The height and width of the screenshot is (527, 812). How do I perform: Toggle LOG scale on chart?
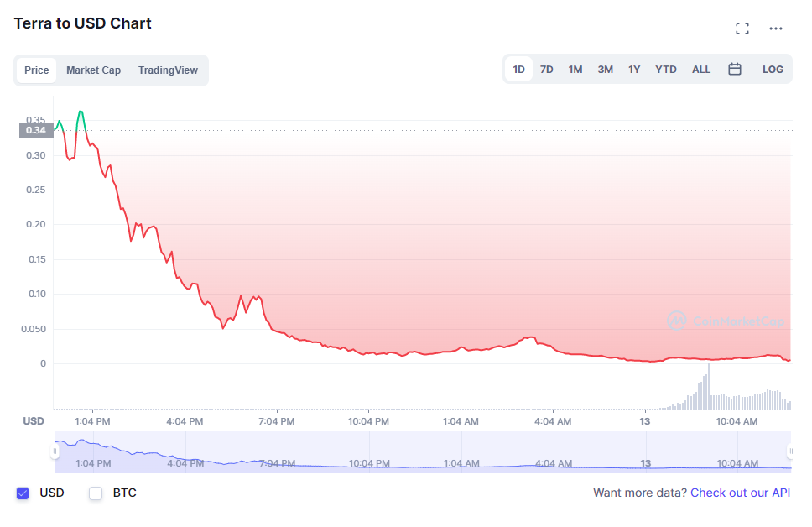tap(773, 70)
